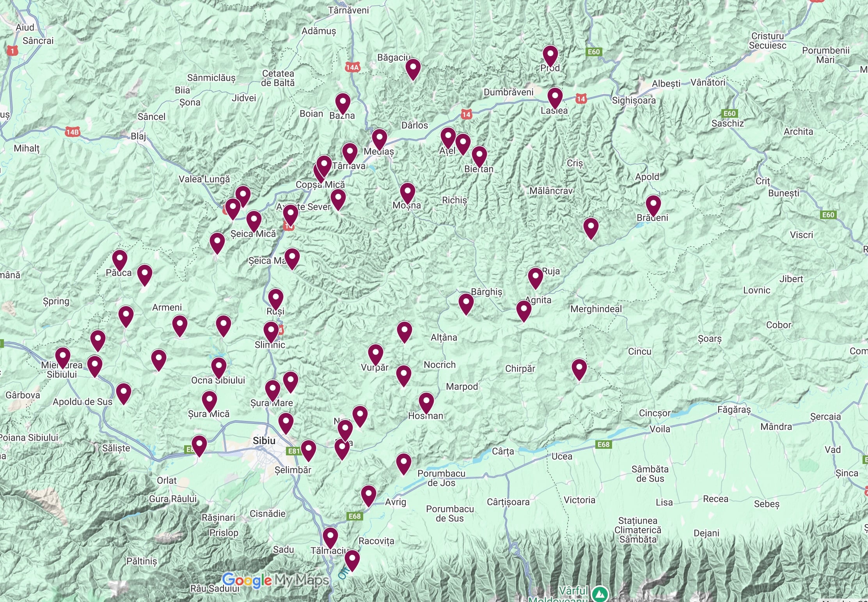The height and width of the screenshot is (602, 868).
Task: Open the marker near Băgaciu
Action: 413,69
